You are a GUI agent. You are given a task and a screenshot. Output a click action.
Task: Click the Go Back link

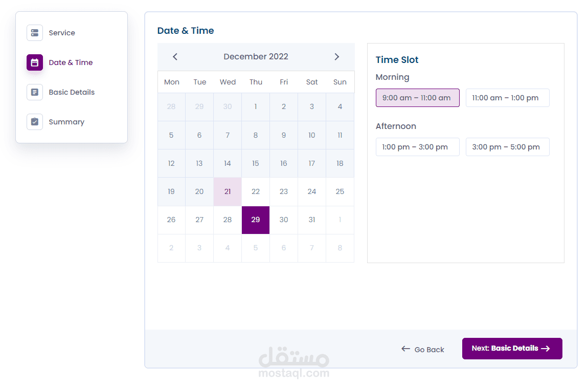[x=429, y=350]
